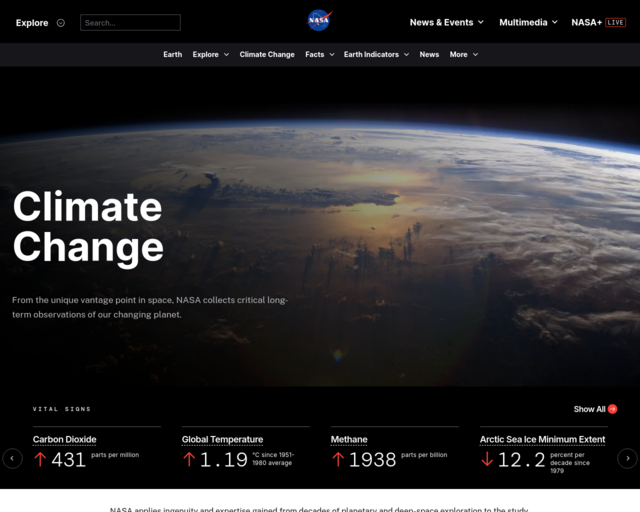The width and height of the screenshot is (640, 512).
Task: Click the red up arrow beside 1.19
Action: coord(189,459)
